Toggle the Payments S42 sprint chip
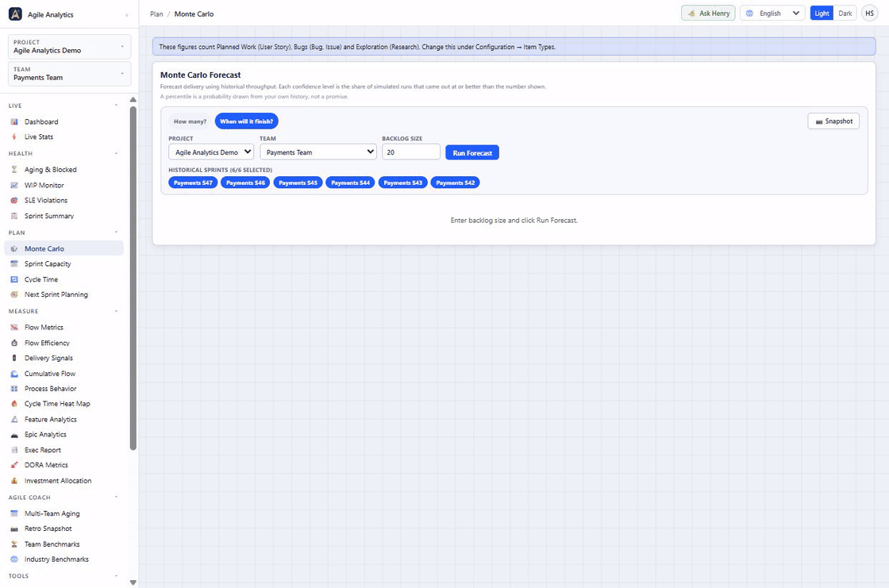This screenshot has width=889, height=588. 456,183
